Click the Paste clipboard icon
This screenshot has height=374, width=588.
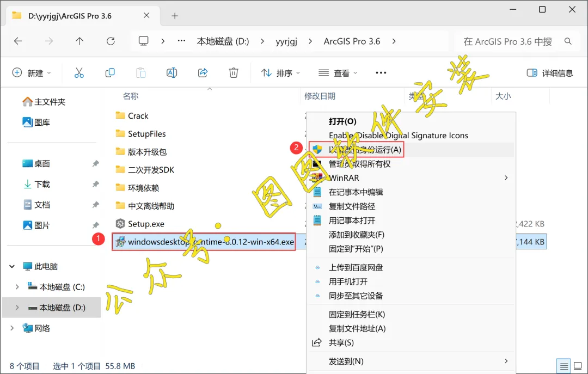click(141, 73)
